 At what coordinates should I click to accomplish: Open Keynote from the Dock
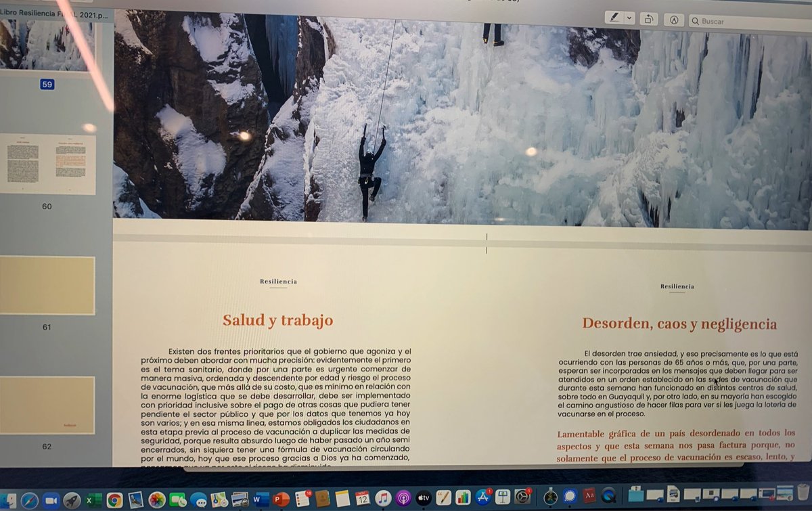pyautogui.click(x=503, y=497)
